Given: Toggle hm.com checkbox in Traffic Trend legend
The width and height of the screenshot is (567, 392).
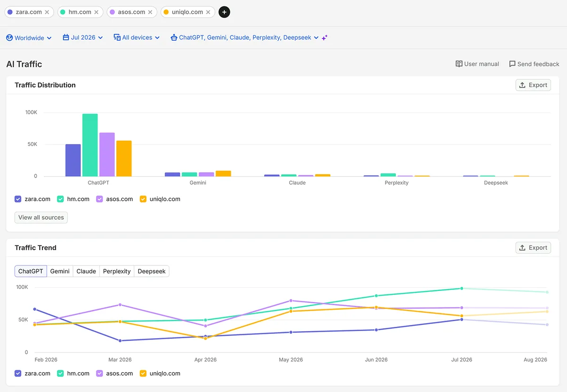Looking at the screenshot, I should 60,374.
